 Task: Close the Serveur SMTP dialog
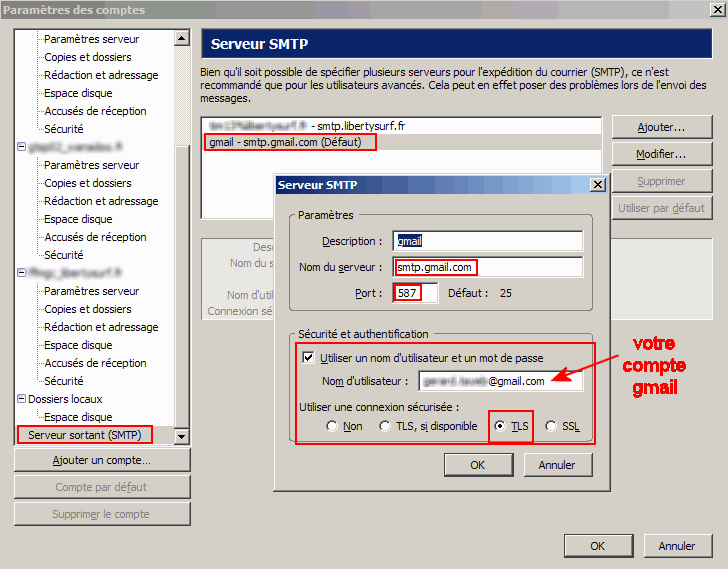[x=598, y=185]
